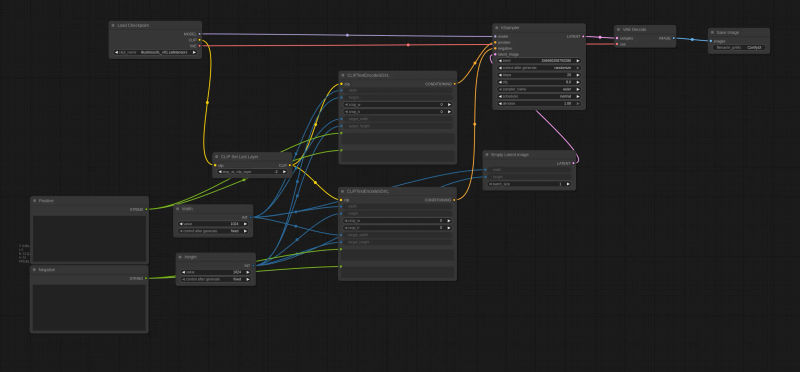Collapse the Negative node via its title dot
The width and height of the screenshot is (800, 372).
pos(35,269)
